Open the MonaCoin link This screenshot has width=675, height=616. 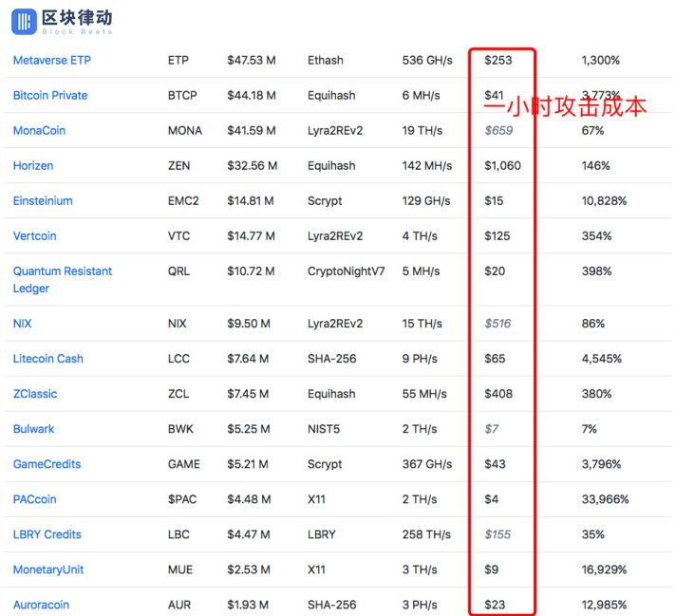39,130
